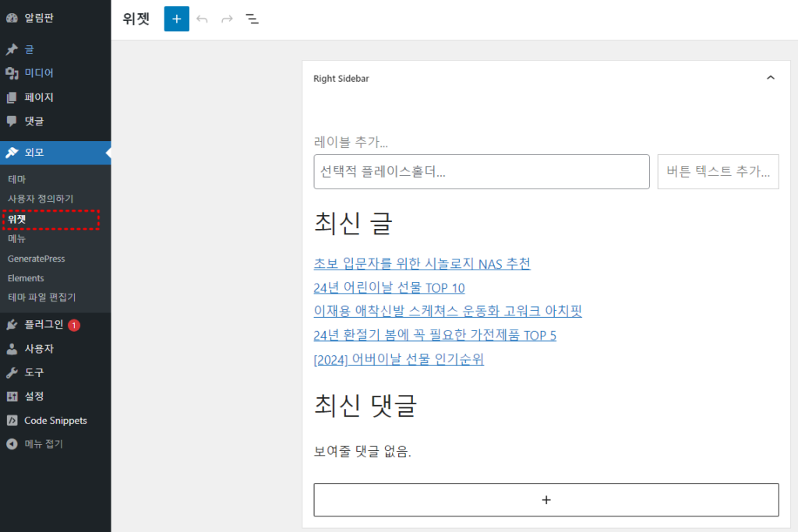The image size is (798, 532).
Task: Click the 최신 글 heading block
Action: (x=353, y=224)
